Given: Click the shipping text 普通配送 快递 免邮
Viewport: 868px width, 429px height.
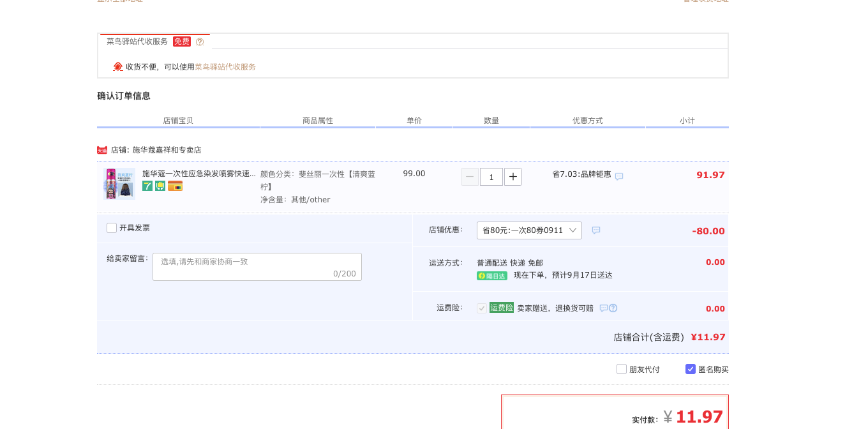Looking at the screenshot, I should click(x=510, y=263).
